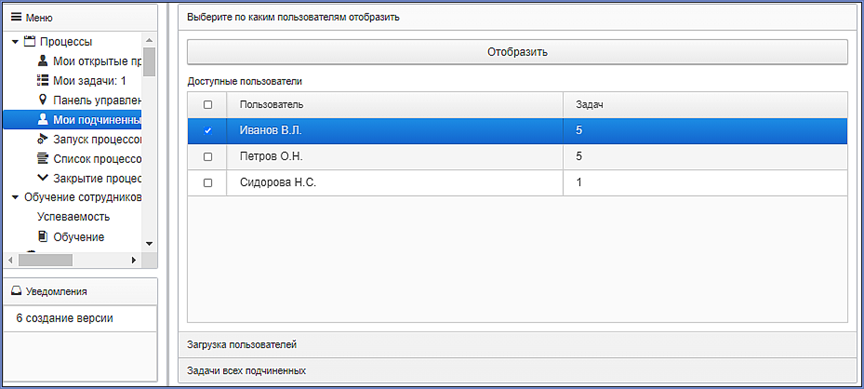864x389 pixels.
Task: Click the Отобразить button
Action: coord(517,52)
